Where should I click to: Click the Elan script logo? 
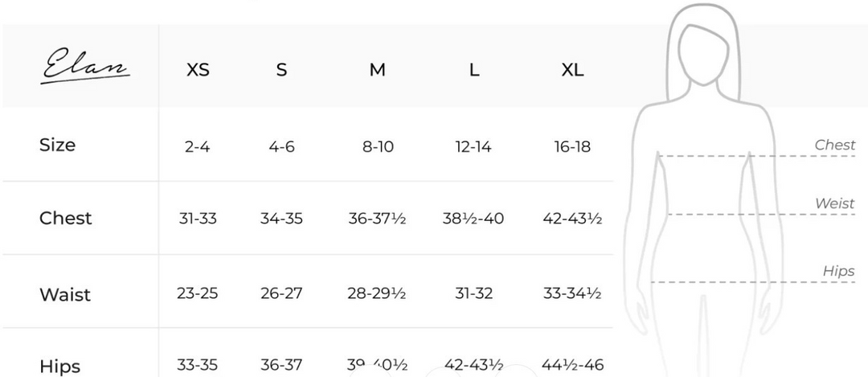(x=84, y=65)
